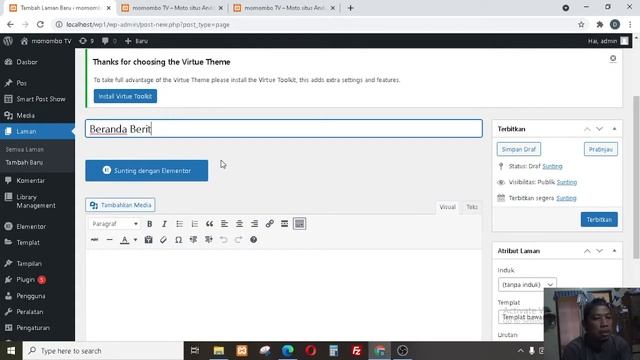The height and width of the screenshot is (360, 640).
Task: Toggle the toolbar kitchen sink button
Action: (x=300, y=224)
